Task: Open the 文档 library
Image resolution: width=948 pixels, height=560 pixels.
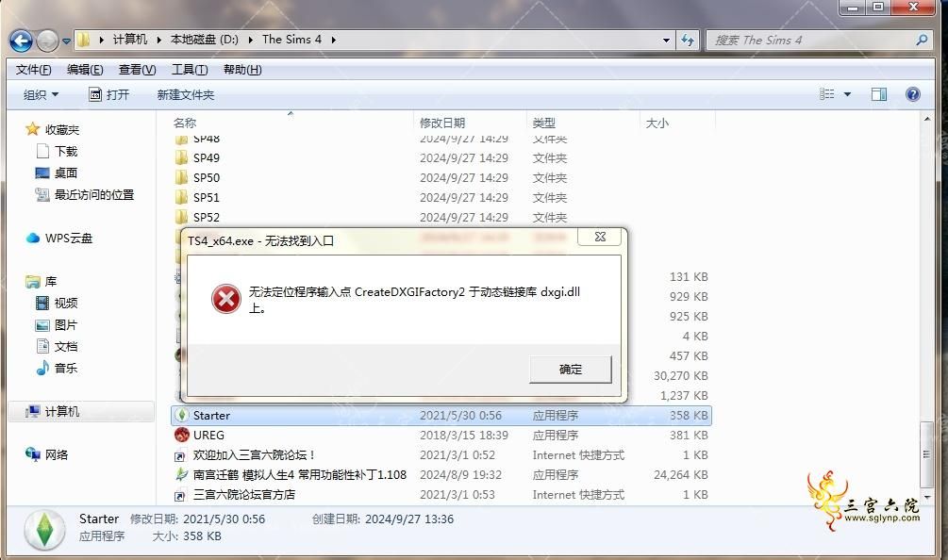Action: click(x=66, y=346)
